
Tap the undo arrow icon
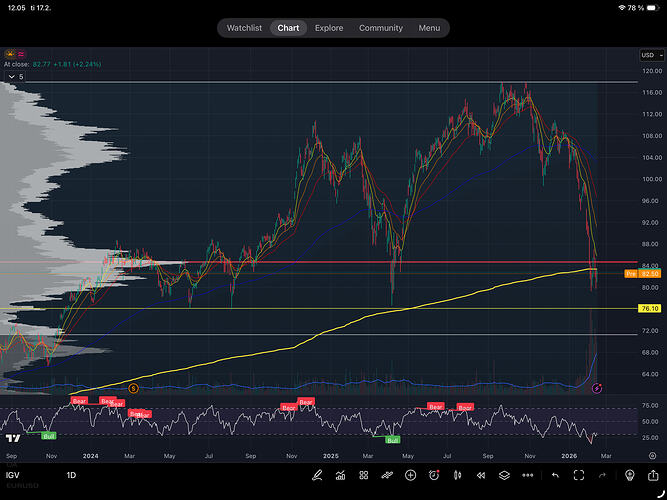click(x=555, y=475)
